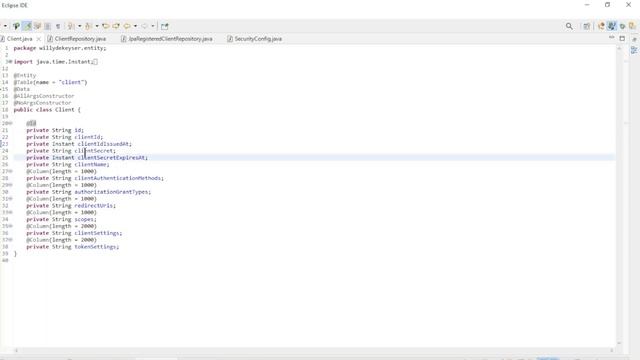640x360 pixels.
Task: Click the Outline view icon in right trim
Action: [634, 50]
